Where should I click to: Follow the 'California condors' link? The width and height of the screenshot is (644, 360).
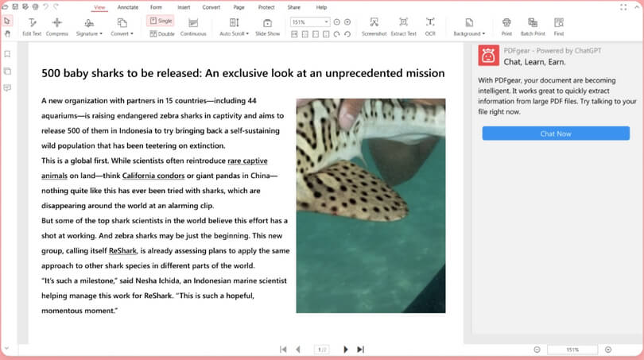pos(153,176)
